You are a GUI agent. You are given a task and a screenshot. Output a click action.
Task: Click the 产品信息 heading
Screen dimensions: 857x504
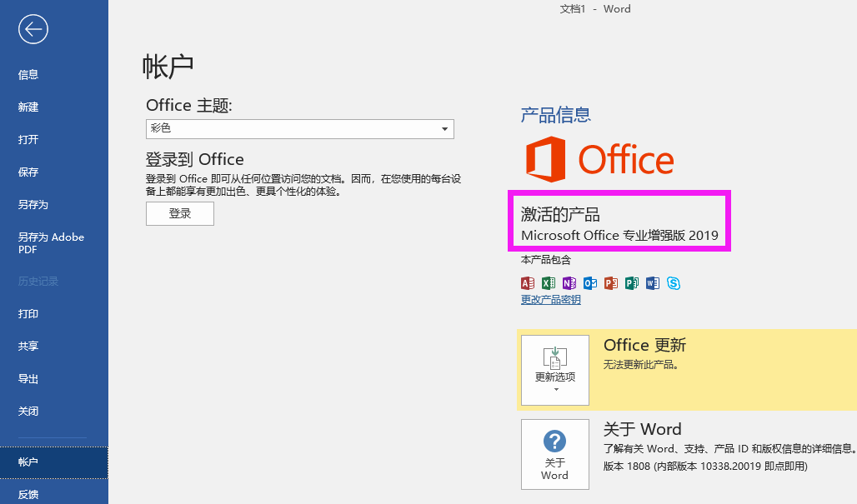(555, 115)
